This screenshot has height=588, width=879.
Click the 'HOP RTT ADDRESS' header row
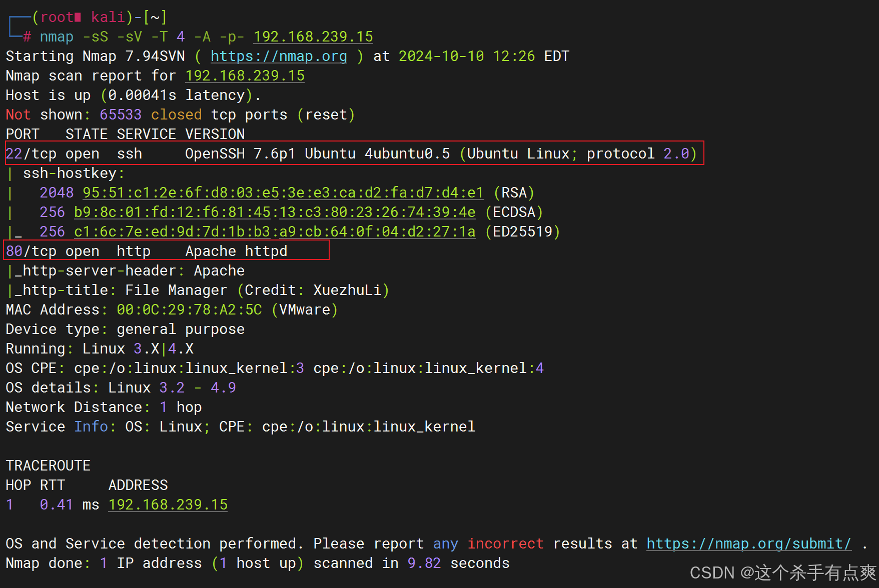(x=87, y=485)
